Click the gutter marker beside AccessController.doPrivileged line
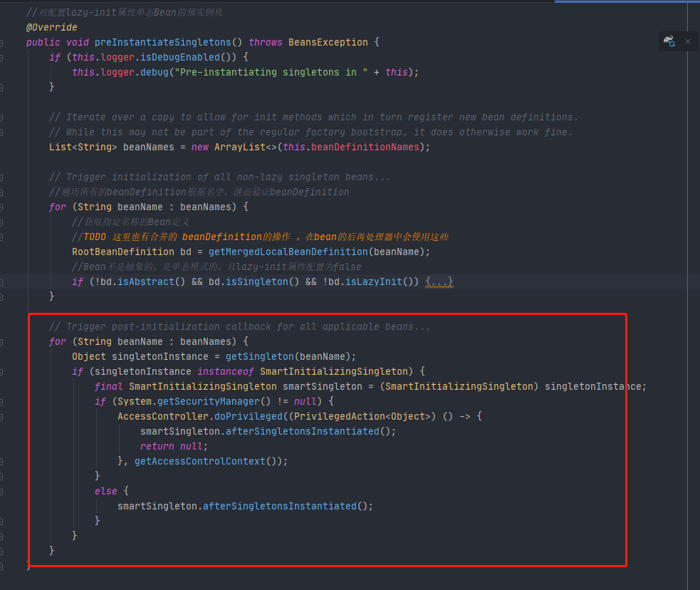The height and width of the screenshot is (590, 700). click(2, 416)
